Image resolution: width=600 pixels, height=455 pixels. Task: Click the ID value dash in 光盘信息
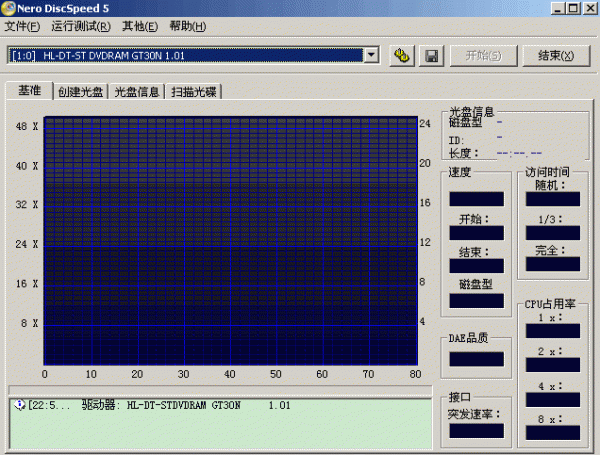tap(499, 137)
